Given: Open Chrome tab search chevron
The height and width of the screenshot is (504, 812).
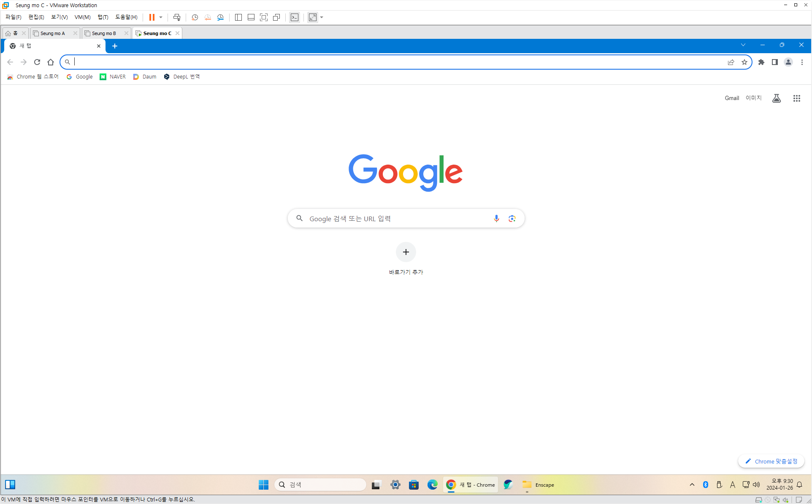Looking at the screenshot, I should pyautogui.click(x=743, y=45).
